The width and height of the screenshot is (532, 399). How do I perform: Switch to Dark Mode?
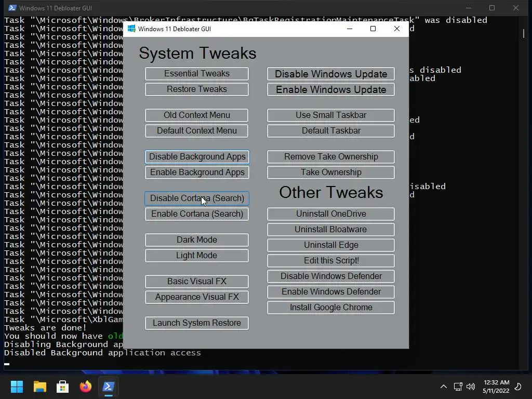point(197,240)
